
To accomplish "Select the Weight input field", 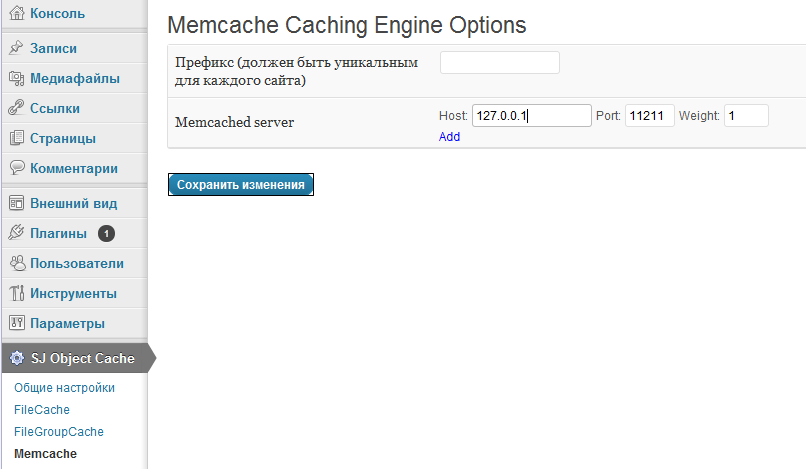I will (x=745, y=116).
